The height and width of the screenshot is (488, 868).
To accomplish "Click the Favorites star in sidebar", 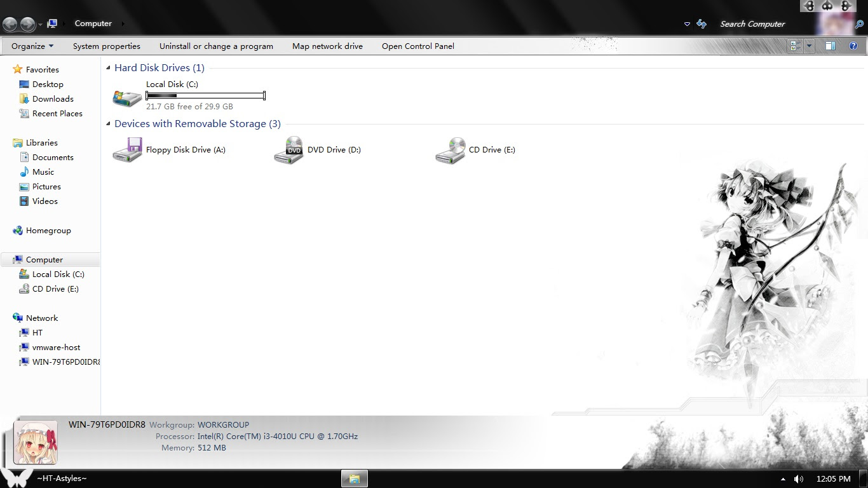I will pyautogui.click(x=18, y=69).
